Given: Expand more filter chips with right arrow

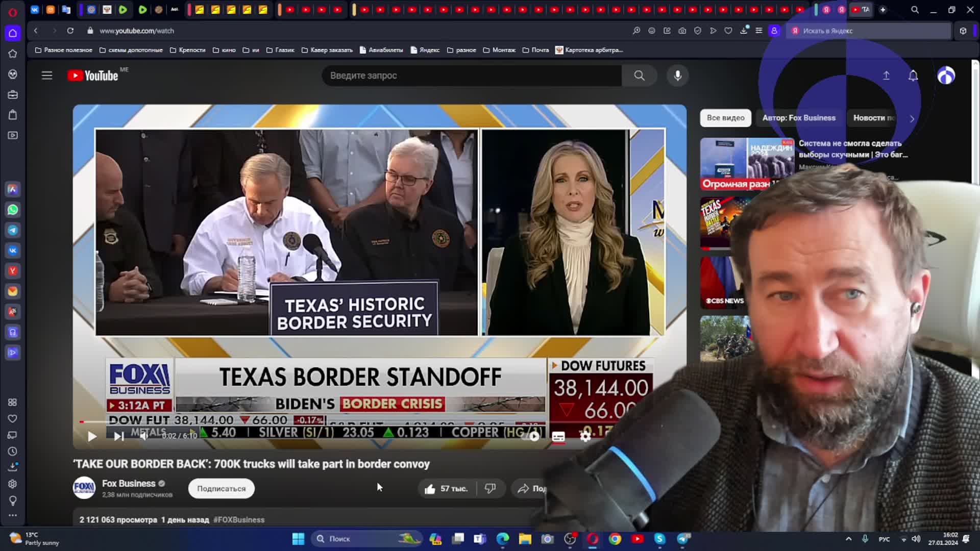Looking at the screenshot, I should tap(912, 118).
